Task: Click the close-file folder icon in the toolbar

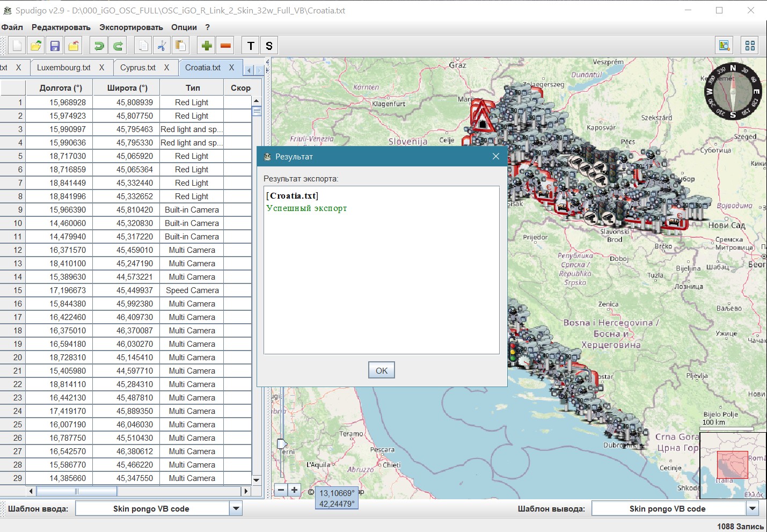Action: 74,46
